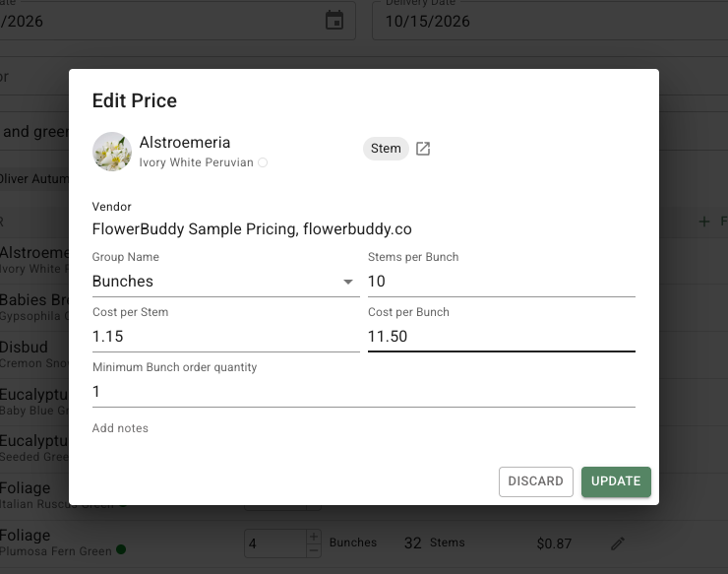Screen dimensions: 728x574
Task: Select the Eucalyptus Baby Blue row
Action: coord(34,402)
